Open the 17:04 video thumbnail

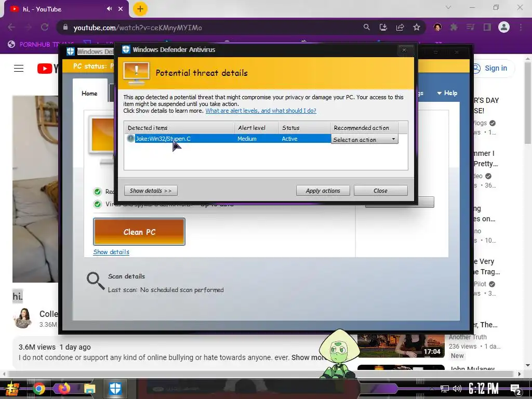pos(401,346)
